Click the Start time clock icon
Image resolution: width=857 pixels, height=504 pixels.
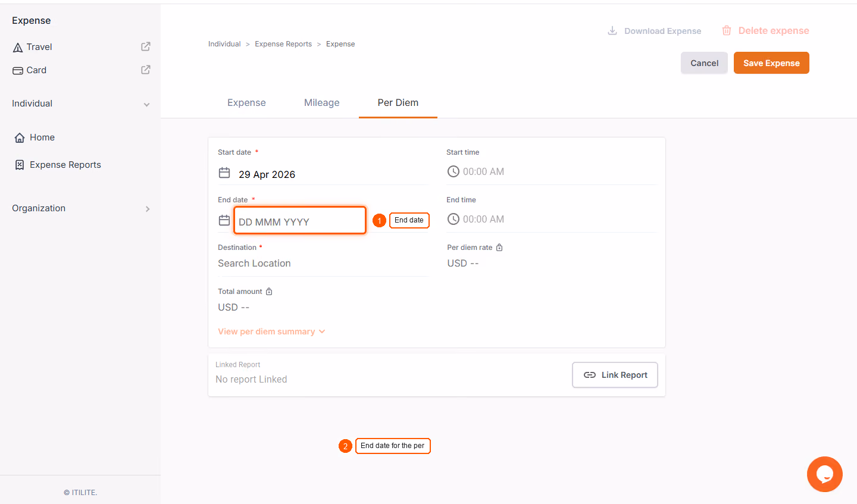click(453, 171)
